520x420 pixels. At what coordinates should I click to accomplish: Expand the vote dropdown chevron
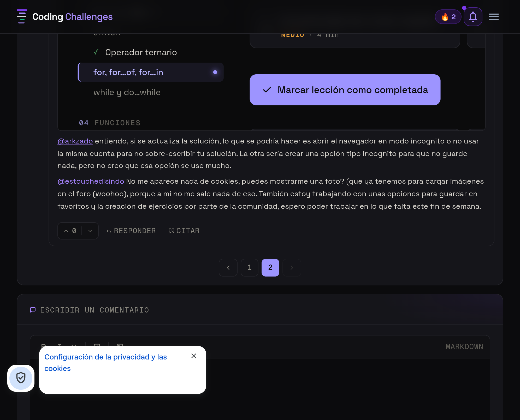point(90,231)
